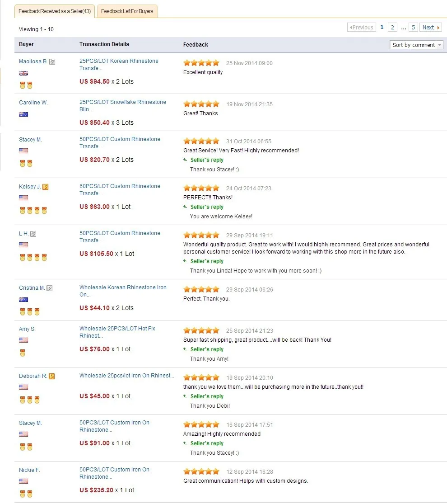
Task: Switch to the Feedback Left For Buyers tab
Action: tap(127, 11)
